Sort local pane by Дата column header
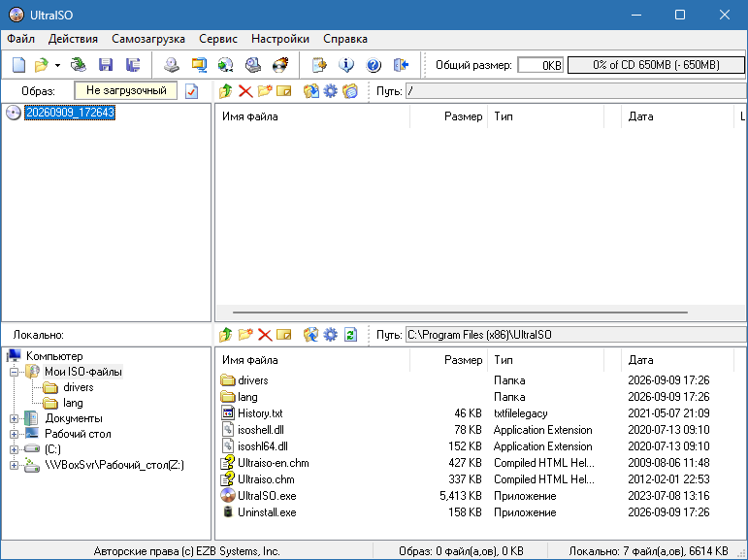Image resolution: width=748 pixels, height=560 pixels. 677,360
